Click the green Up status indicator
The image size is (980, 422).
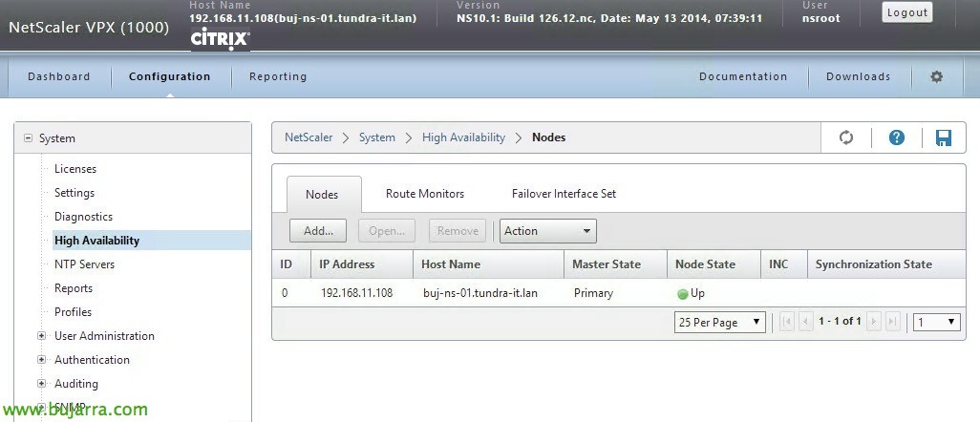(x=683, y=294)
